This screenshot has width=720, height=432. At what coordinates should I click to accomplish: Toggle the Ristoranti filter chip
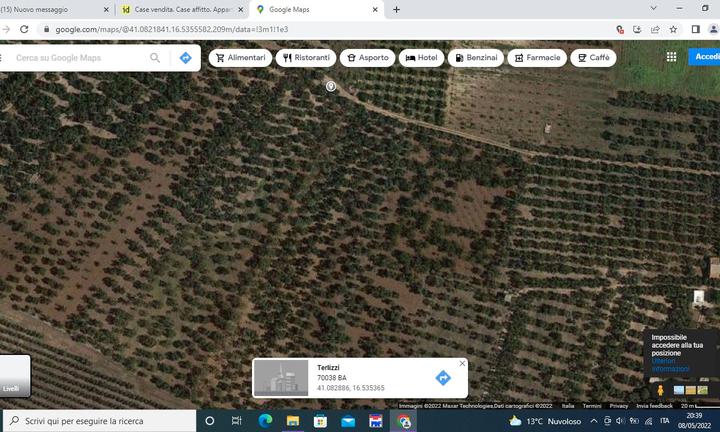(x=305, y=58)
